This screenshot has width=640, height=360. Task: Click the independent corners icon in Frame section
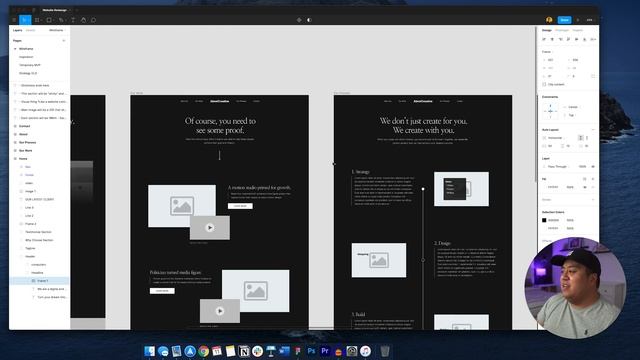593,76
